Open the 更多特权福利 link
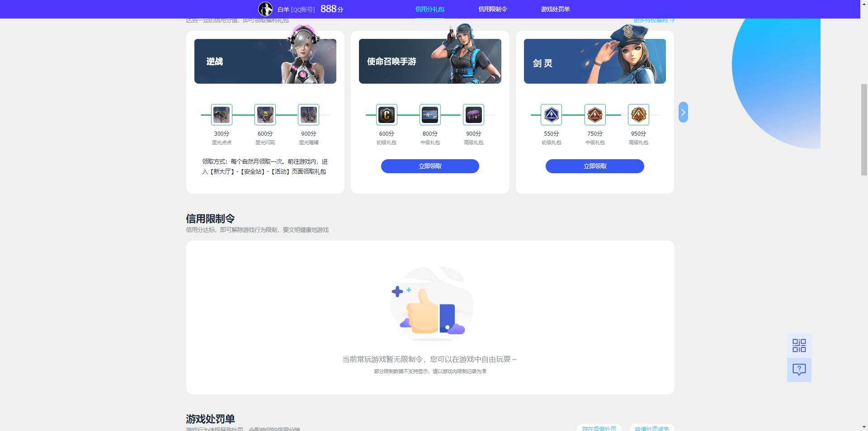Image resolution: width=868 pixels, height=431 pixels. point(654,20)
